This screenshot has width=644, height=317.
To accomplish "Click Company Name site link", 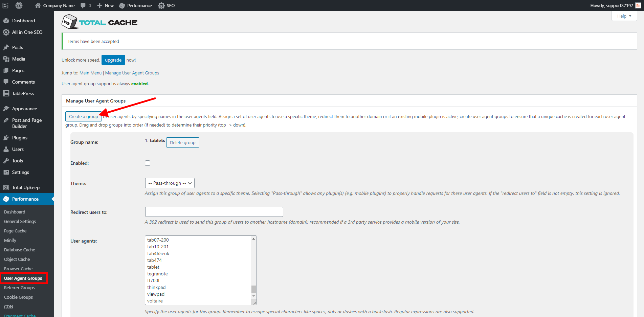I will coord(59,5).
